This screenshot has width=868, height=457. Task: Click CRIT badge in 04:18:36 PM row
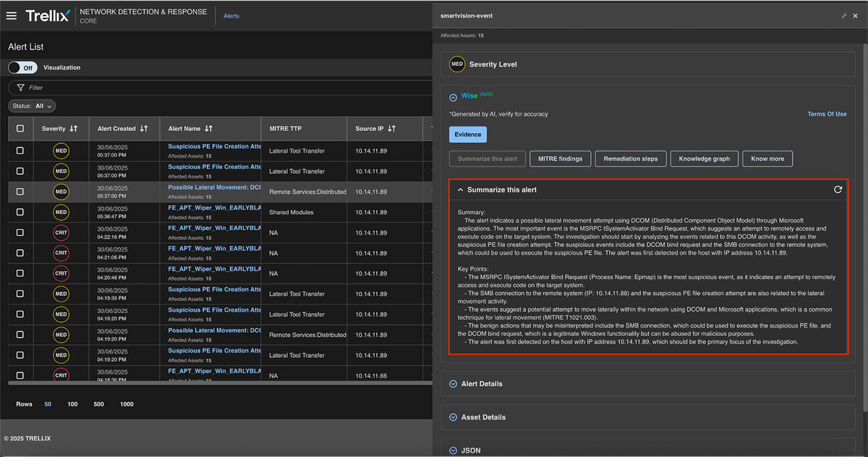pos(61,375)
